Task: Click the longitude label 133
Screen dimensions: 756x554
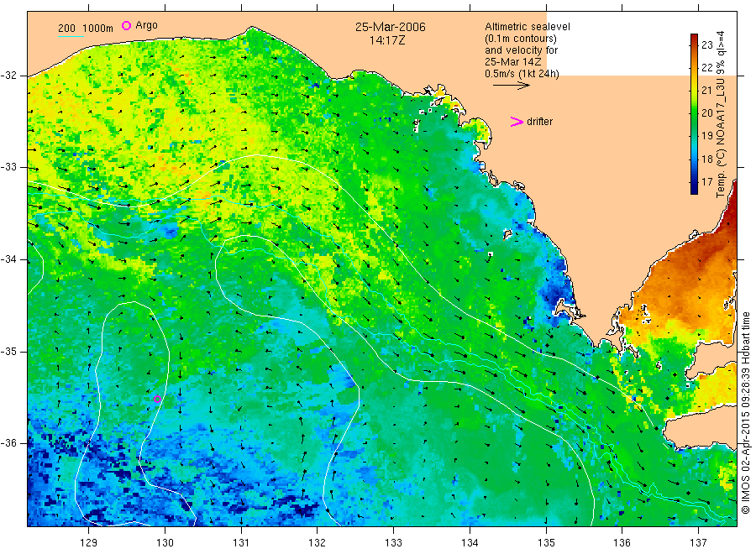Action: (393, 542)
